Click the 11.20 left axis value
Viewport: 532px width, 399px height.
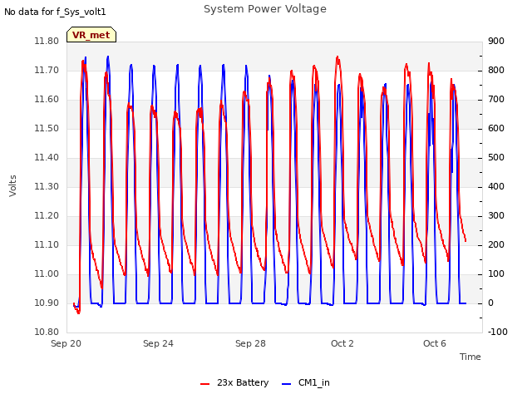coord(47,216)
